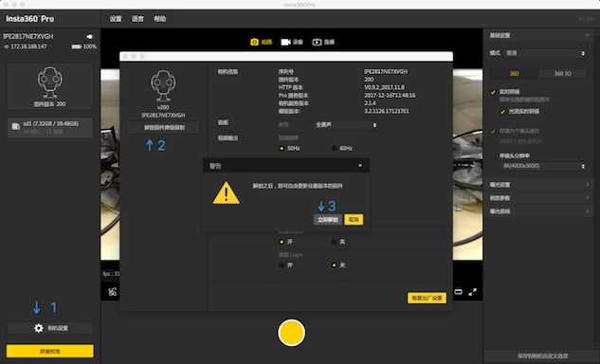Click the network icon beside 172.18.188.147
This screenshot has width=600, height=364.
click(x=6, y=46)
